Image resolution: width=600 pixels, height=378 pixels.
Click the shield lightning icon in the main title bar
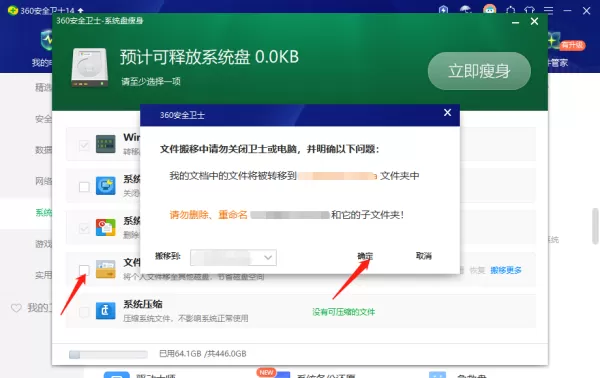(443, 10)
